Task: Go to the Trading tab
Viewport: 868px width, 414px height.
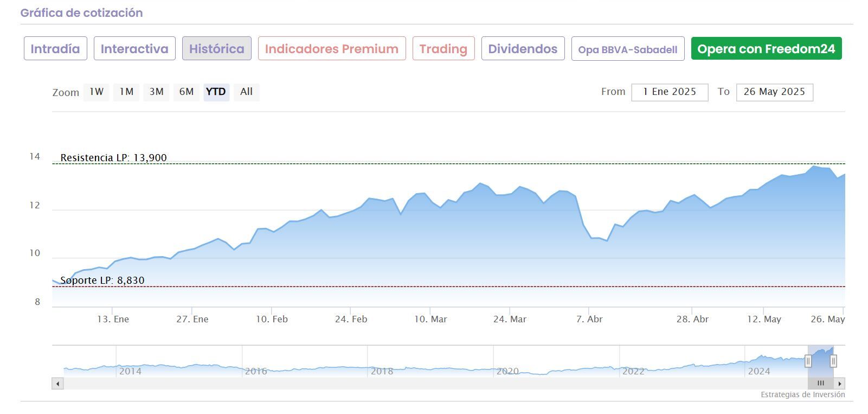Action: pos(443,49)
